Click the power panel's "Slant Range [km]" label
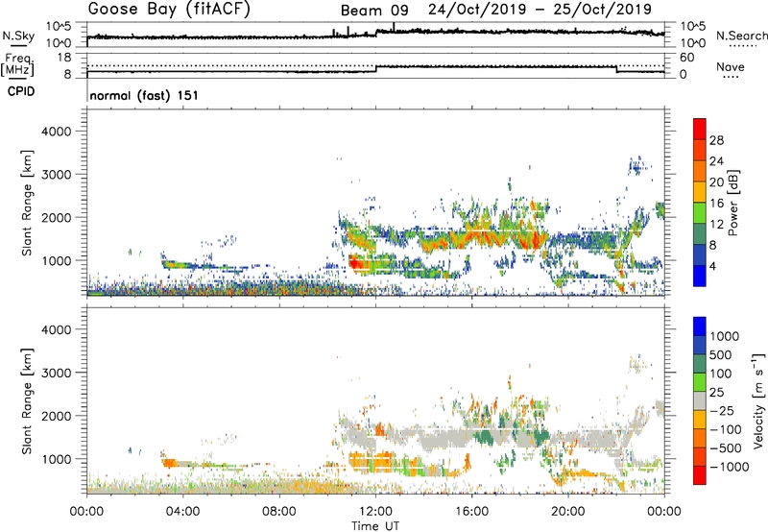The height and width of the screenshot is (532, 768). (x=27, y=203)
